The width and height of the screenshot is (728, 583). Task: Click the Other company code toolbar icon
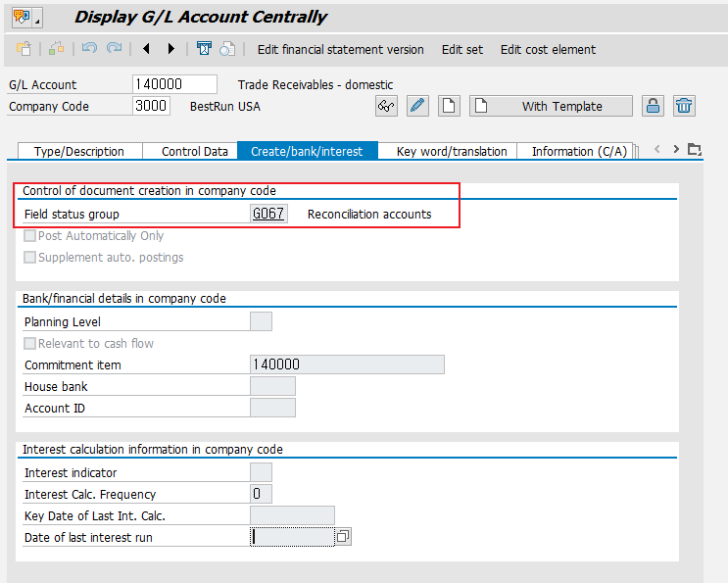click(x=56, y=49)
